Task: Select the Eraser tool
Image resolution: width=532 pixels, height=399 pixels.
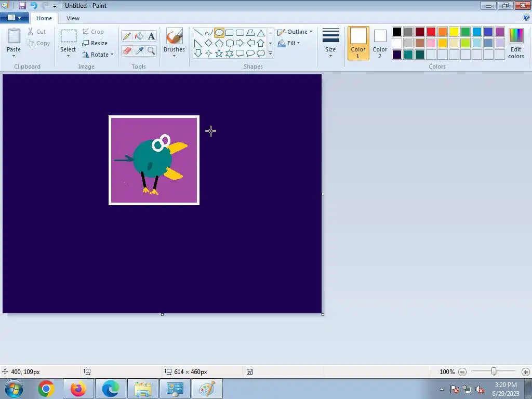Action: point(127,50)
